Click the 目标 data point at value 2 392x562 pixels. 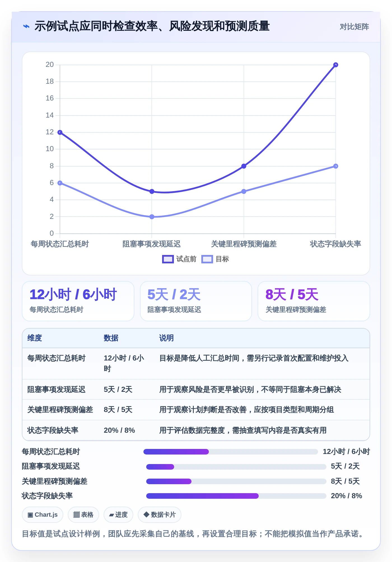[x=152, y=217]
